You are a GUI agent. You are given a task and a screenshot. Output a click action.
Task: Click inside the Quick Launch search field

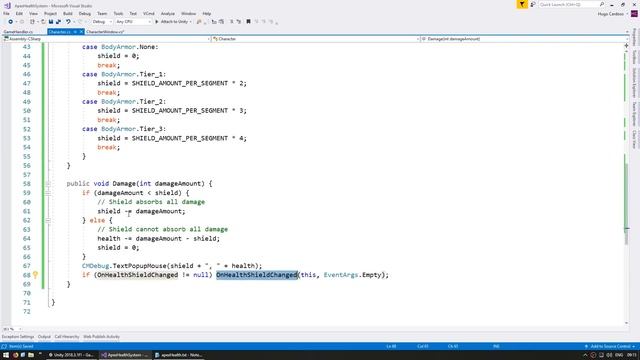(569, 4)
